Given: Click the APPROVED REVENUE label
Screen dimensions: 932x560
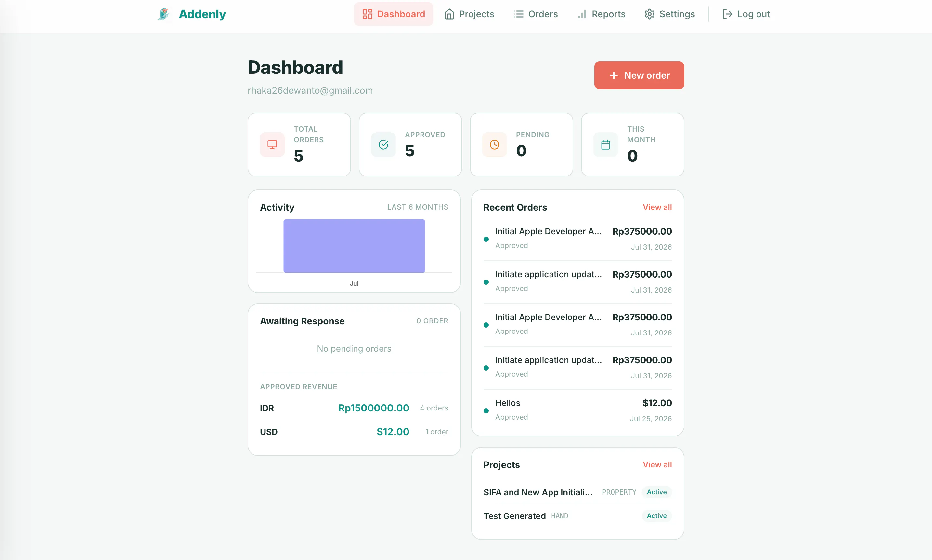Looking at the screenshot, I should tap(298, 387).
